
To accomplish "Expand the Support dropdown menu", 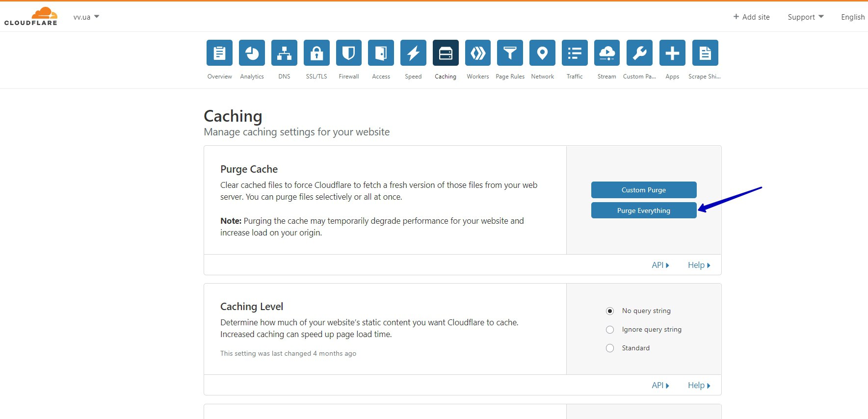I will pyautogui.click(x=806, y=17).
